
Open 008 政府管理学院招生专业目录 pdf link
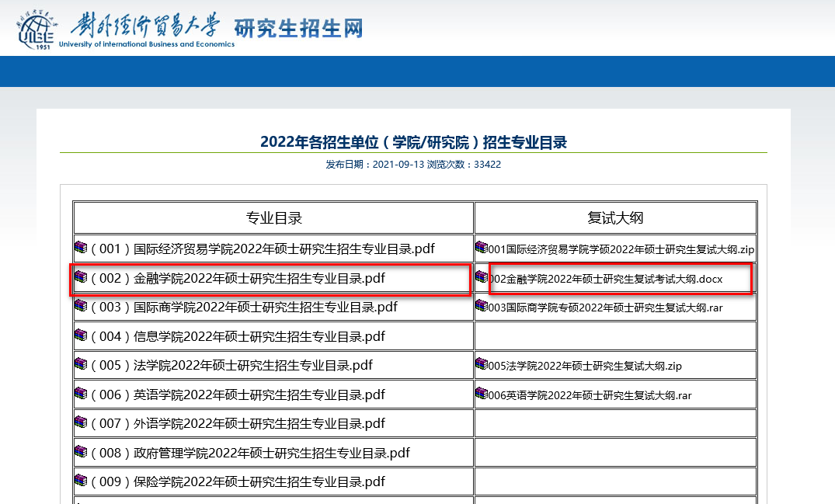pyautogui.click(x=250, y=453)
